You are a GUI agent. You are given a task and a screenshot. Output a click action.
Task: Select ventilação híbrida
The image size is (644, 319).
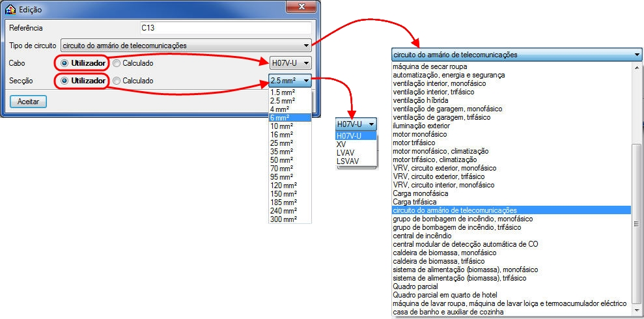point(511,100)
